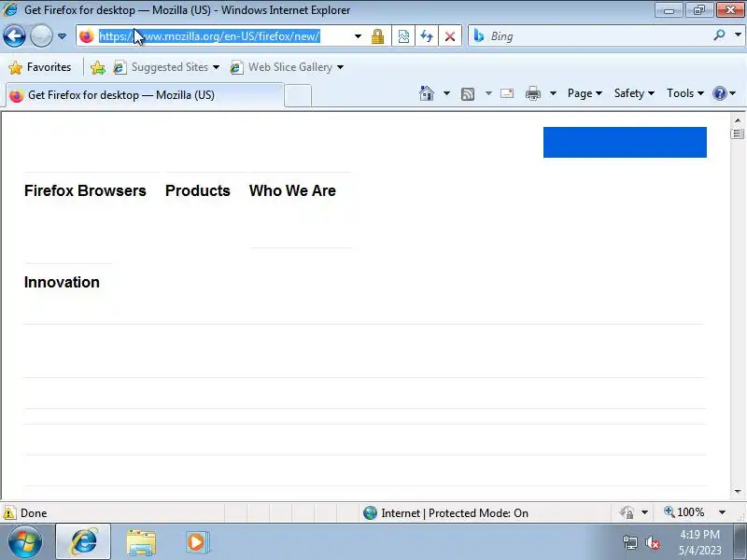Click the Firefox favicon in the address bar

(87, 36)
